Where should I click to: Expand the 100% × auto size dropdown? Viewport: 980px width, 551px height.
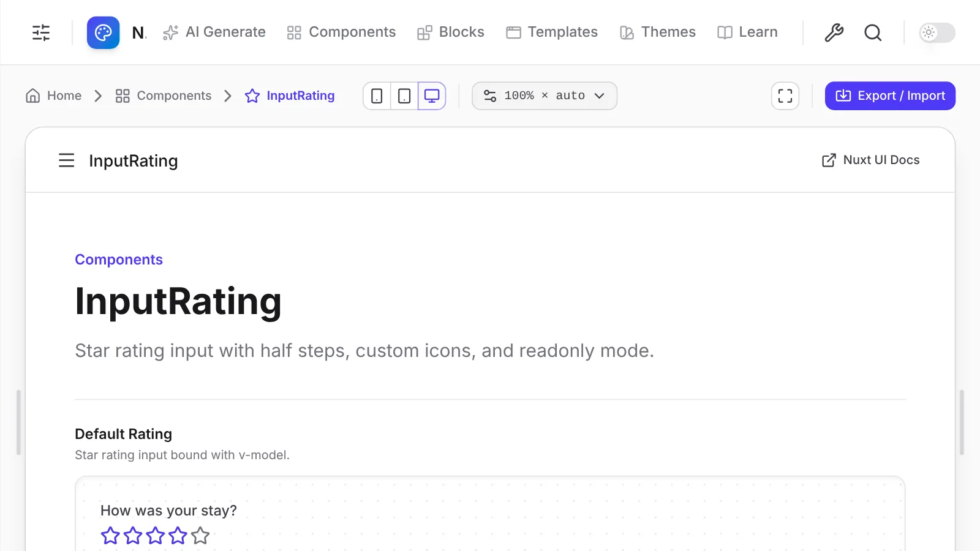pyautogui.click(x=545, y=96)
